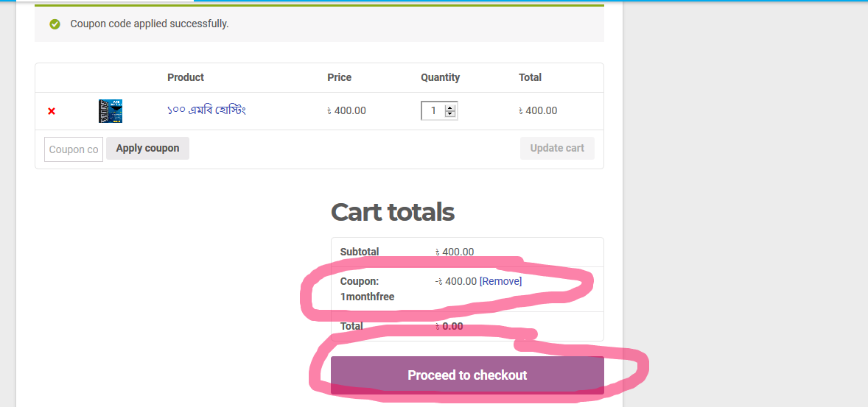This screenshot has width=868, height=407.
Task: Select the Quantity column header
Action: [441, 77]
